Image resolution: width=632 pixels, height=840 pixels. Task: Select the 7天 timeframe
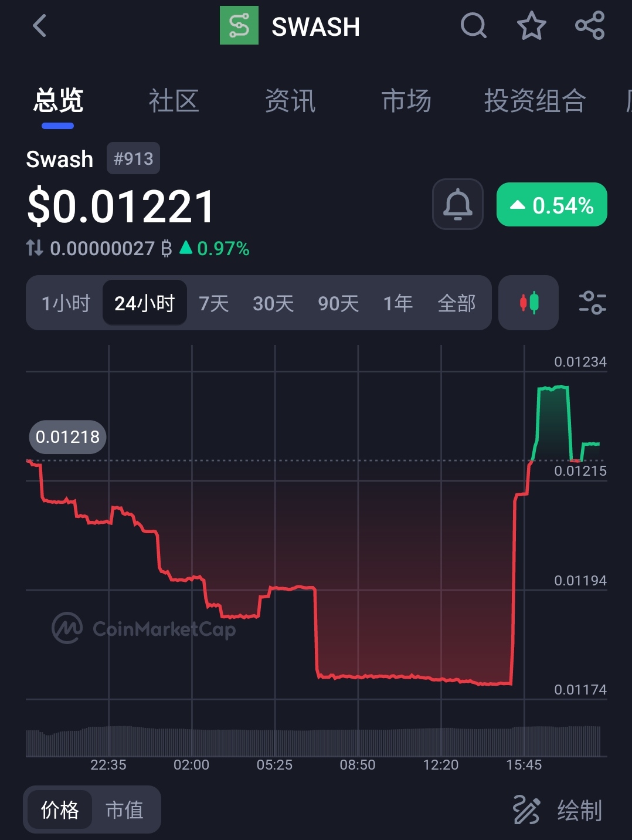213,303
